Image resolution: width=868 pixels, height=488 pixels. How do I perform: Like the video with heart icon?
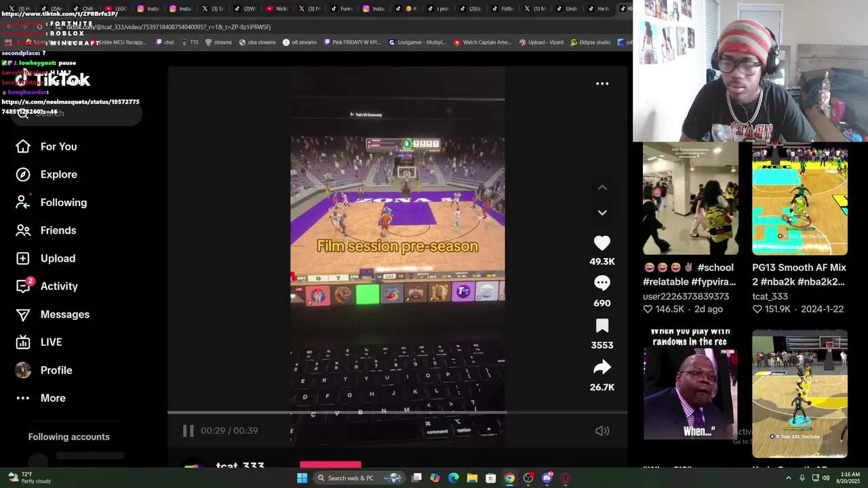click(602, 243)
